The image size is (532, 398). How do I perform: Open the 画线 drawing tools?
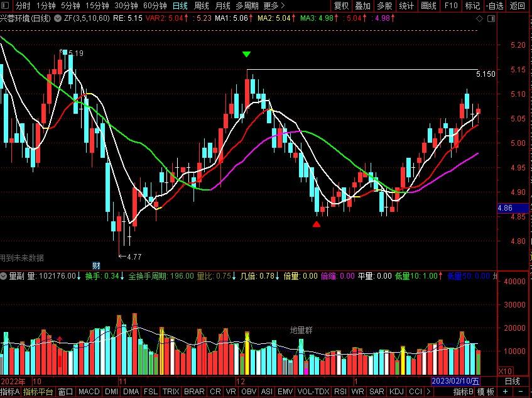pos(428,6)
